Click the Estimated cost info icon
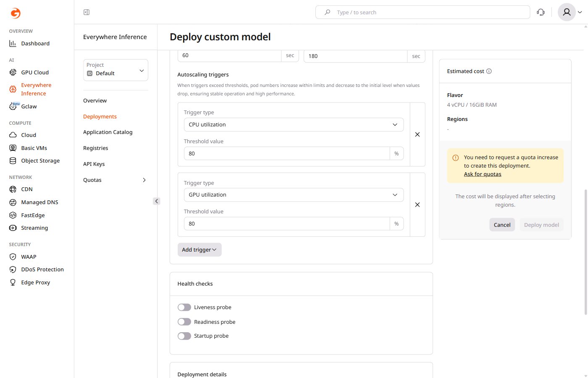588x378 pixels. pos(489,71)
